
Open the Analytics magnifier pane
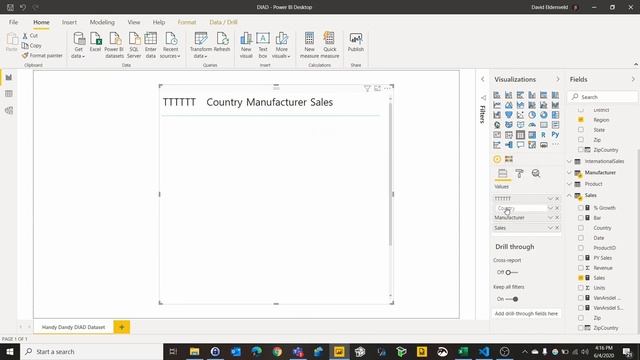tap(536, 174)
